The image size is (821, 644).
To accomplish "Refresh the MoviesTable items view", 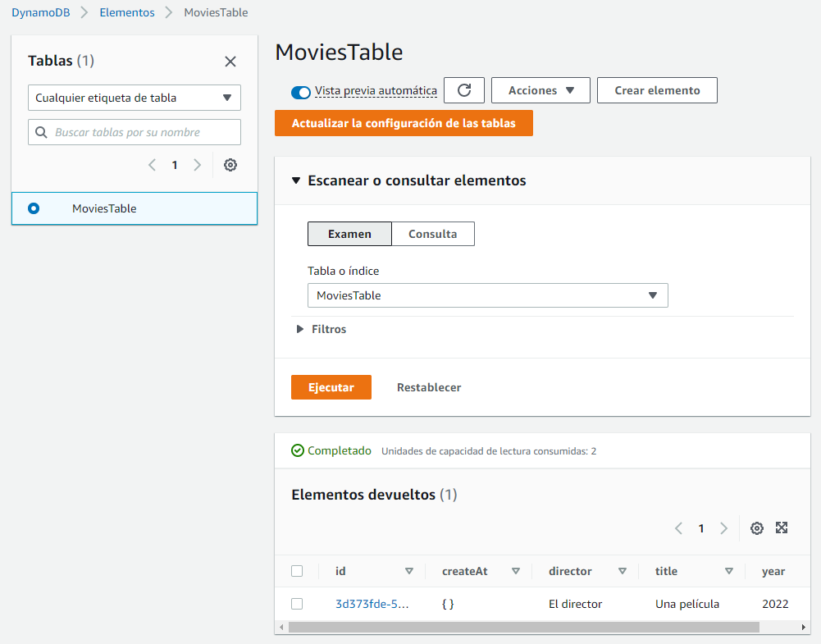I will (464, 90).
